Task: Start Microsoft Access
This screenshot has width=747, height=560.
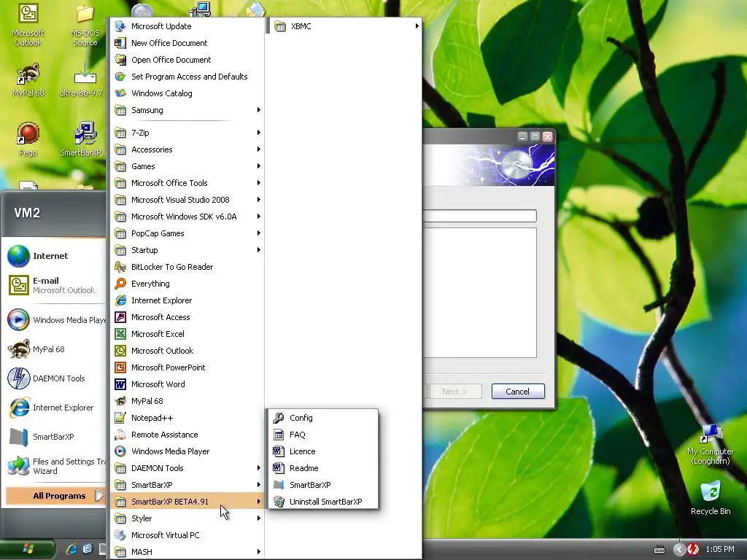Action: click(187, 317)
